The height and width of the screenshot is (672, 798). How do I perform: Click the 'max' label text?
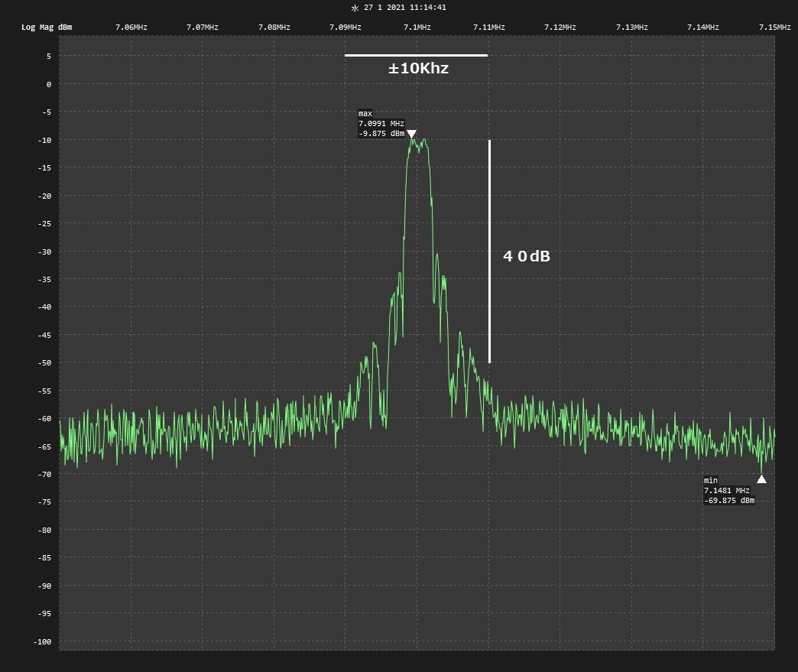(x=365, y=113)
